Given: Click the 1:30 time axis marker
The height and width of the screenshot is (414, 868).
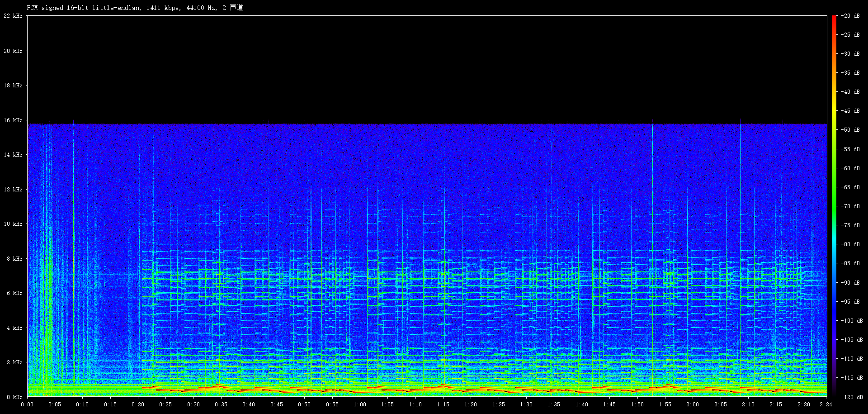Looking at the screenshot, I should pyautogui.click(x=526, y=404).
